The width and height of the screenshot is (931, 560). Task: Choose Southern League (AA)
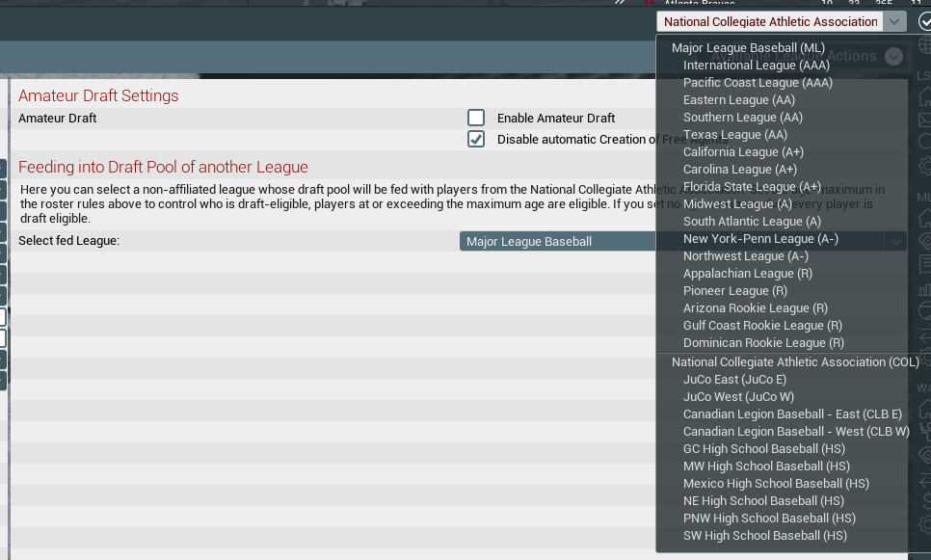pos(743,117)
